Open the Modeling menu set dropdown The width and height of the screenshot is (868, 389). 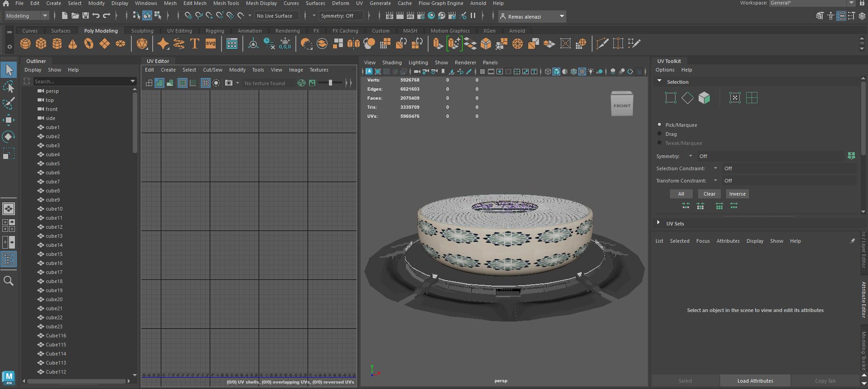click(x=26, y=16)
